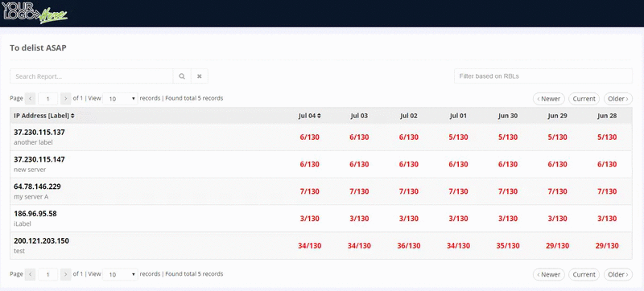Focus the Filter based on RBLs field
Screen dimensions: 644x291
(x=543, y=76)
